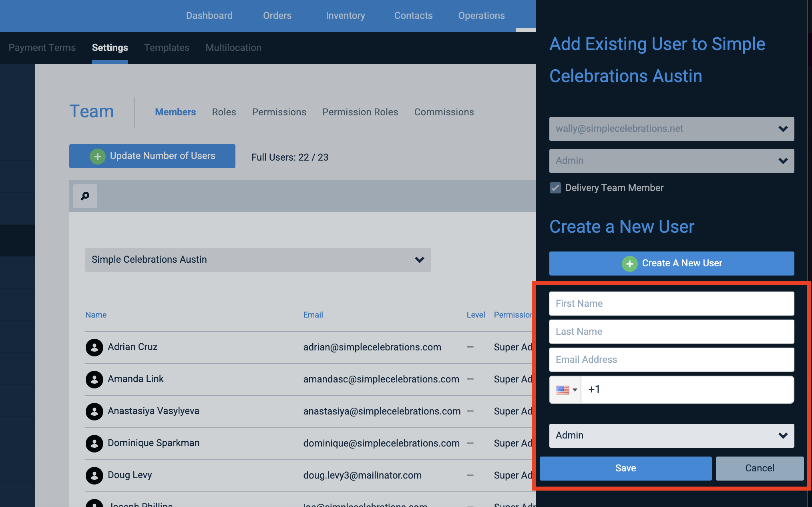Click email dominique@simplecelebrations.com

click(381, 443)
